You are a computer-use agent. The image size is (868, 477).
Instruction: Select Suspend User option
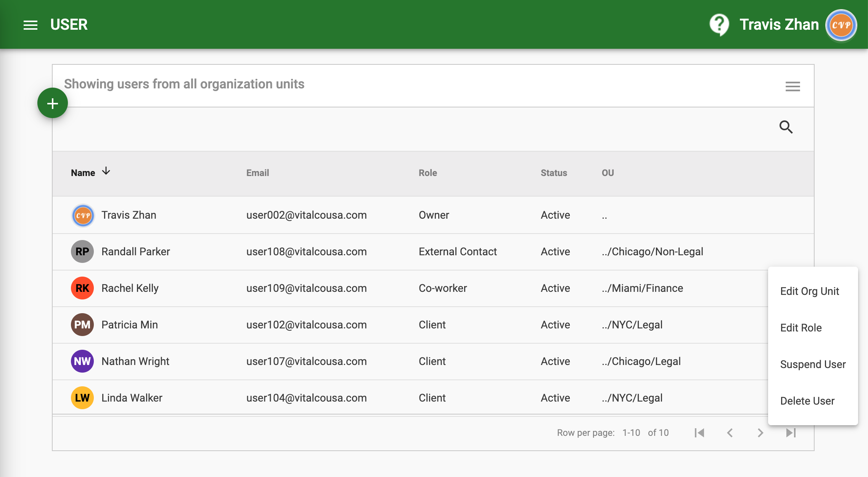[x=813, y=364]
